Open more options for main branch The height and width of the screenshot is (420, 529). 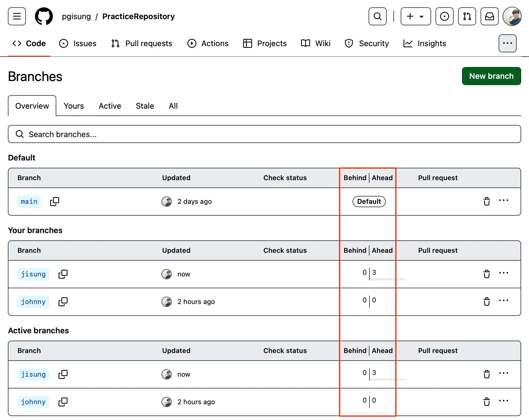coord(504,200)
